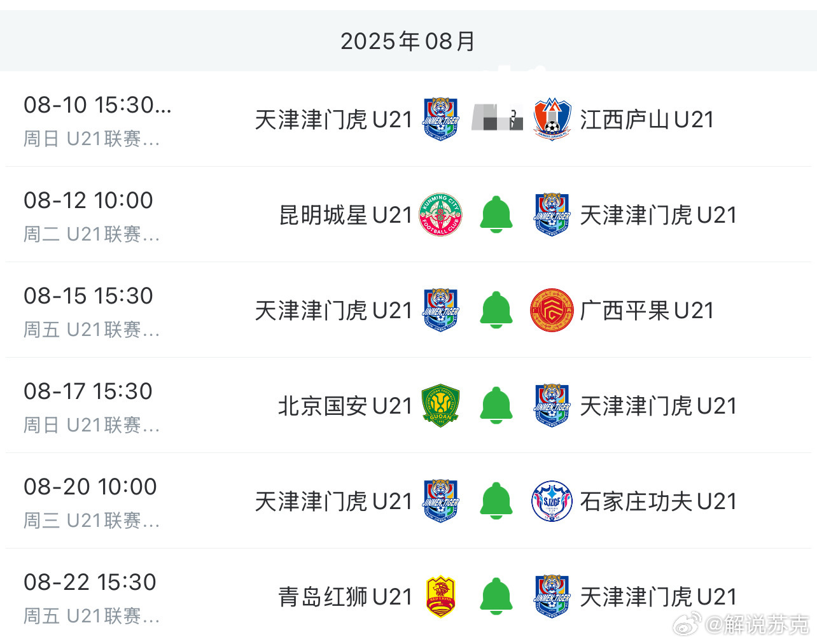Open the 2025年08月 month header
817x644 pixels.
click(x=408, y=41)
